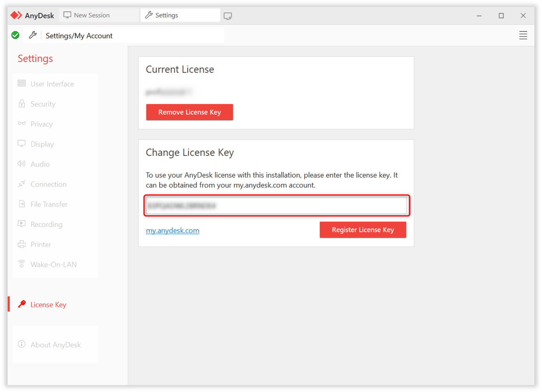This screenshot has width=542, height=392.
Task: Click the Settings/My Account address field
Action: point(133,36)
